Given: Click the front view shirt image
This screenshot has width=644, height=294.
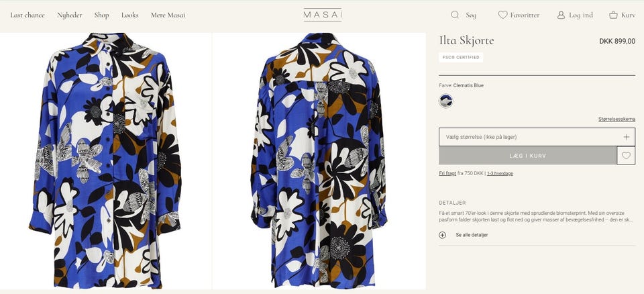Looking at the screenshot, I should [106, 161].
